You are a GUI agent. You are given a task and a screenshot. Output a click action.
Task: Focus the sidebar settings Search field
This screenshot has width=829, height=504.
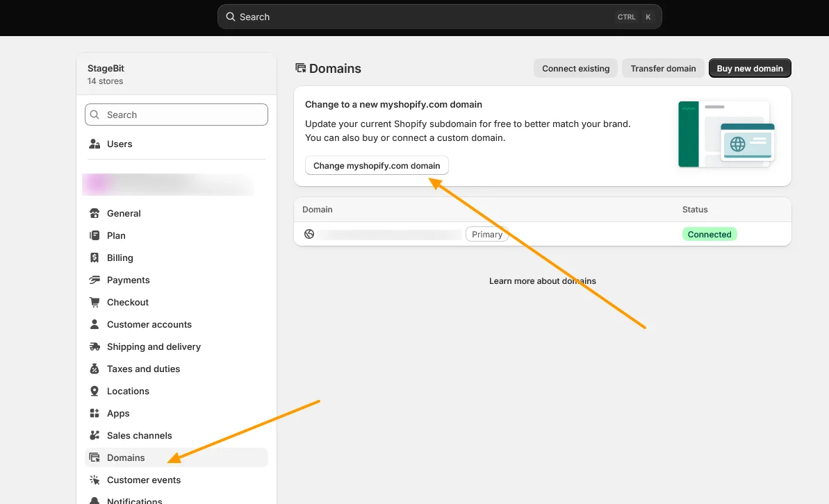pos(176,115)
